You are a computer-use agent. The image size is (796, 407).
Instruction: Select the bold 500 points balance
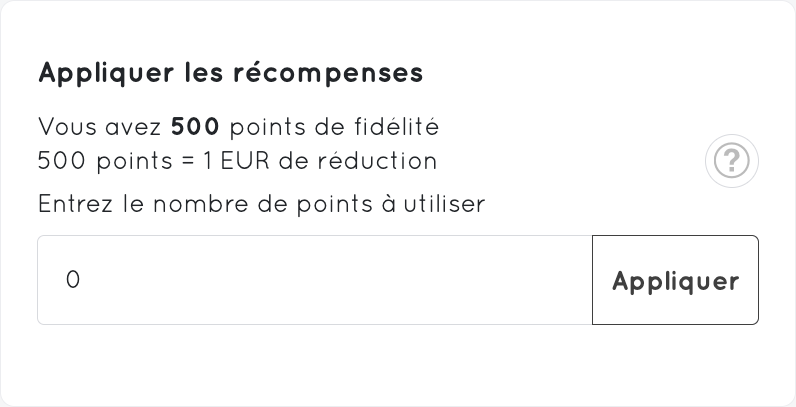click(x=195, y=128)
